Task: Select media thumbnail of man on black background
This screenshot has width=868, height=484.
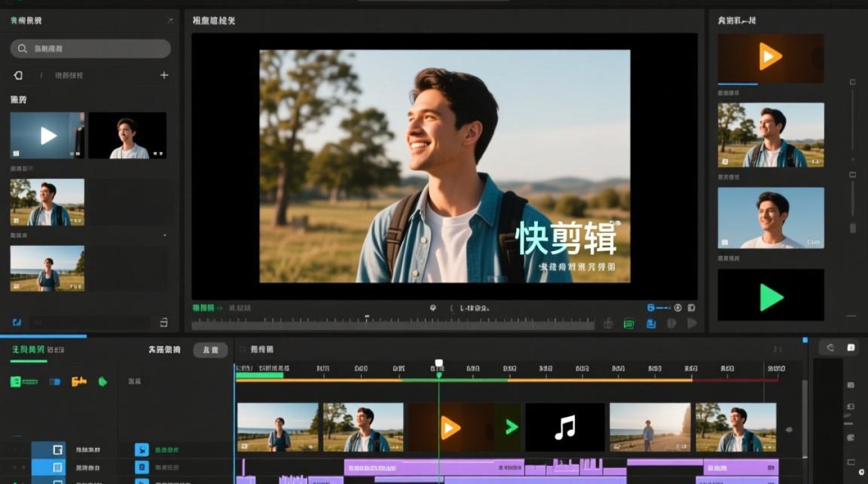Action: point(127,136)
